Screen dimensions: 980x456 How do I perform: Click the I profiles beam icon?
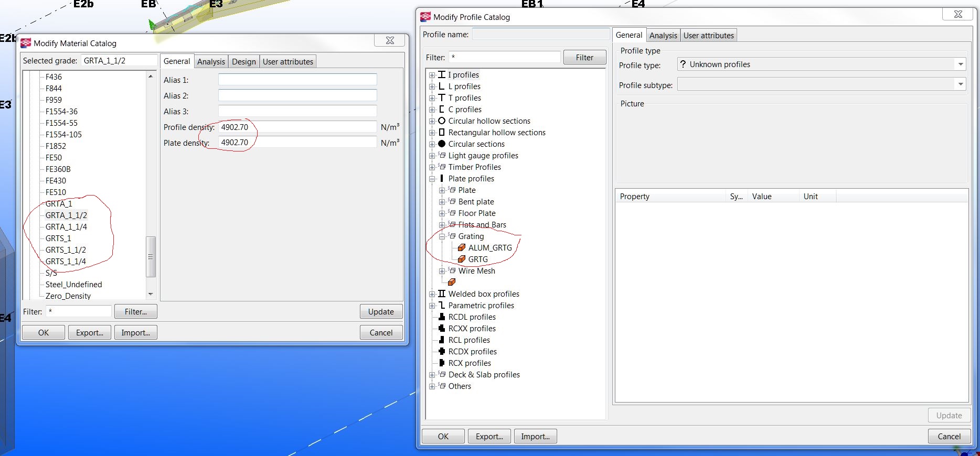point(442,75)
